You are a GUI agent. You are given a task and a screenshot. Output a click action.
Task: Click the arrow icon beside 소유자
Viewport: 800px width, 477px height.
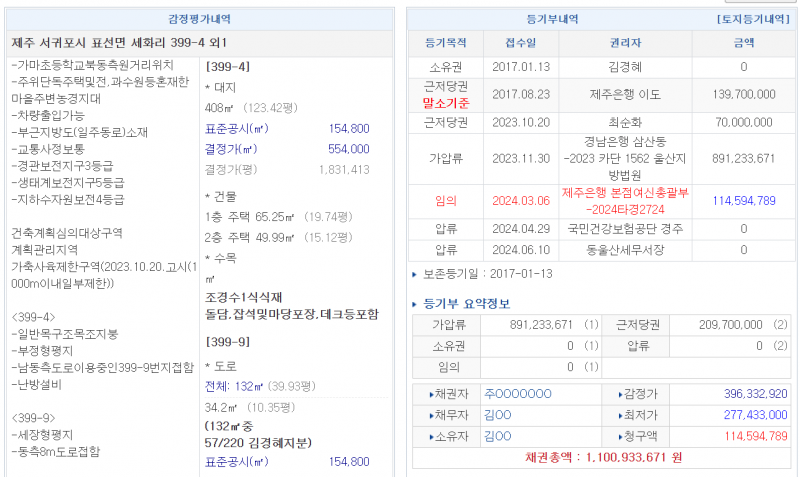tap(431, 436)
